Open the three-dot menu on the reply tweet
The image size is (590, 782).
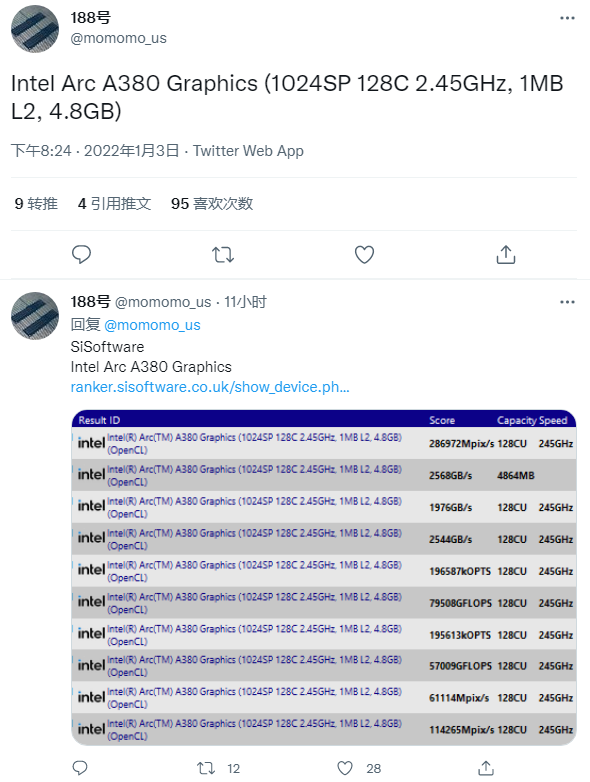(567, 302)
